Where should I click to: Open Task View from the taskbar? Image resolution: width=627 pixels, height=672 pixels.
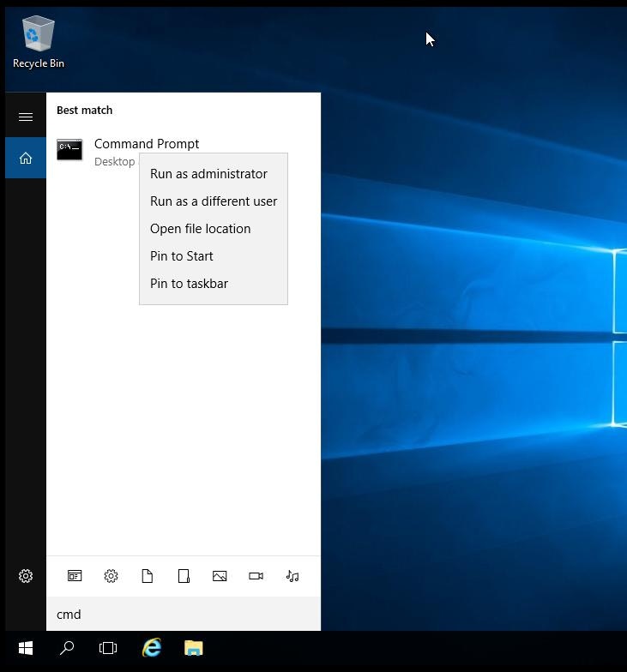coord(108,648)
